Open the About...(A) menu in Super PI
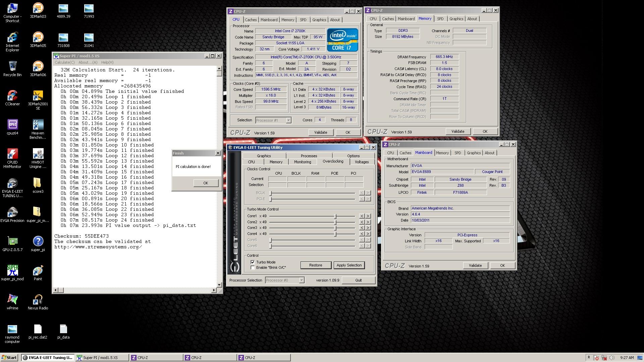Image resolution: width=644 pixels, height=362 pixels. coord(88,62)
